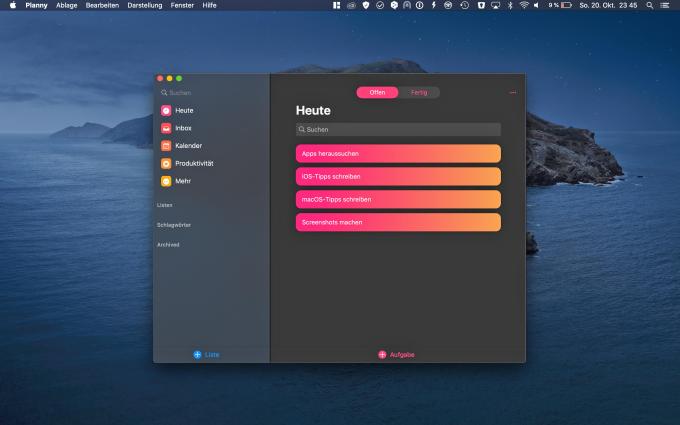Viewport: 680px width, 425px height.
Task: Click the Bluetooth status icon
Action: click(510, 5)
